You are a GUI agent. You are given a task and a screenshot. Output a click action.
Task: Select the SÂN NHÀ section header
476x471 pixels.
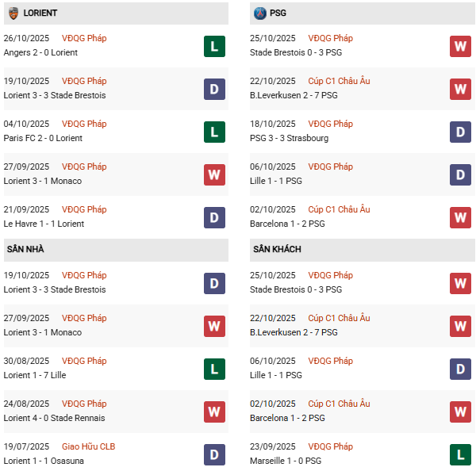[x=25, y=250]
